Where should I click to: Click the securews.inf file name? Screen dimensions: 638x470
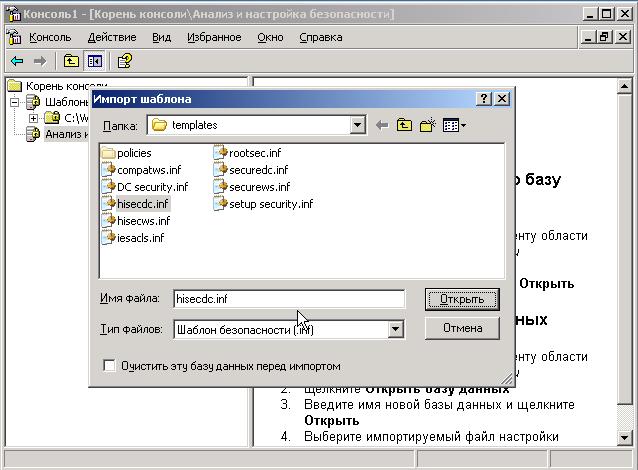click(x=260, y=187)
